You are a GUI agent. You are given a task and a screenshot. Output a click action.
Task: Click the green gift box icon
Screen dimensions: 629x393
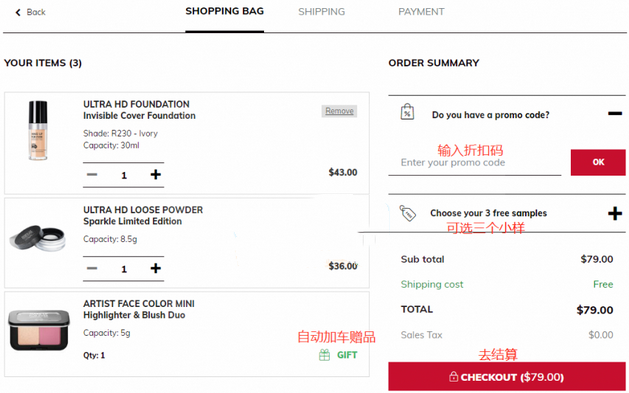point(325,355)
